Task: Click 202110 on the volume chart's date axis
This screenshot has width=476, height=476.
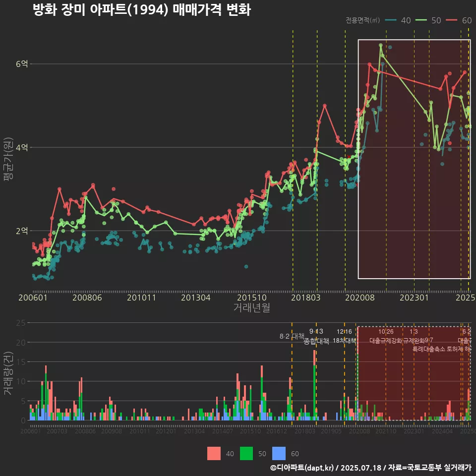Action: click(386, 431)
